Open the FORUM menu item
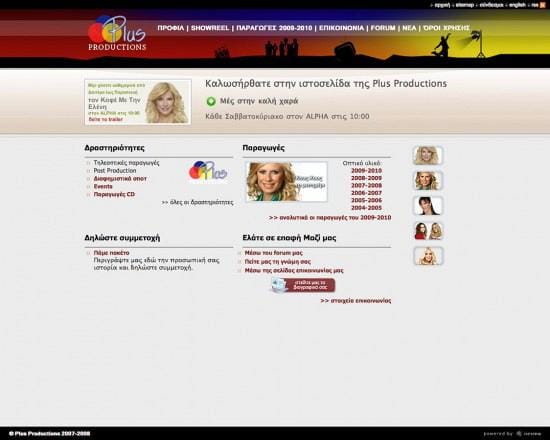 coord(383,28)
